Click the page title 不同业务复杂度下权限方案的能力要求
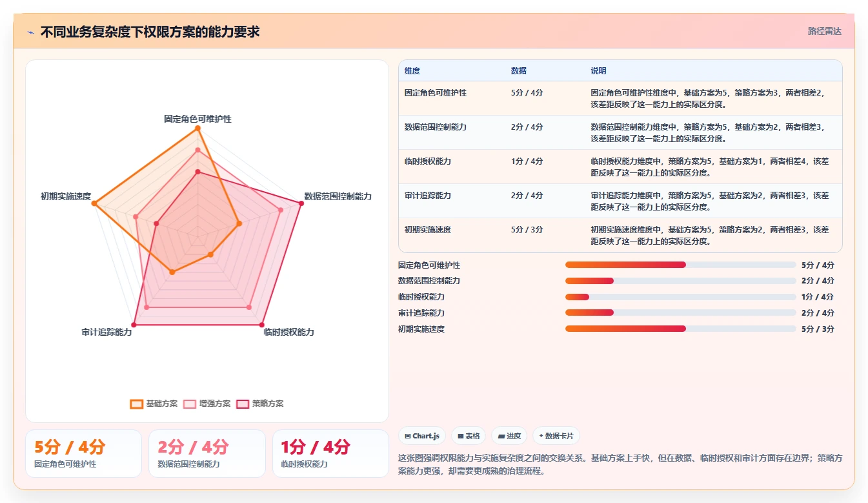Screen dimensions: 868x503 [150, 32]
